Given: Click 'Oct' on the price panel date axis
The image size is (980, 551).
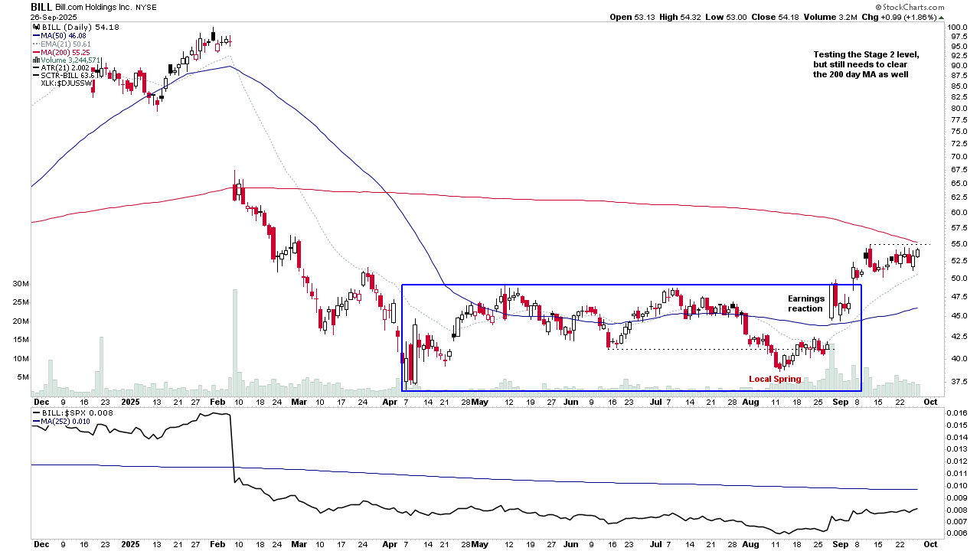Looking at the screenshot, I should point(931,401).
